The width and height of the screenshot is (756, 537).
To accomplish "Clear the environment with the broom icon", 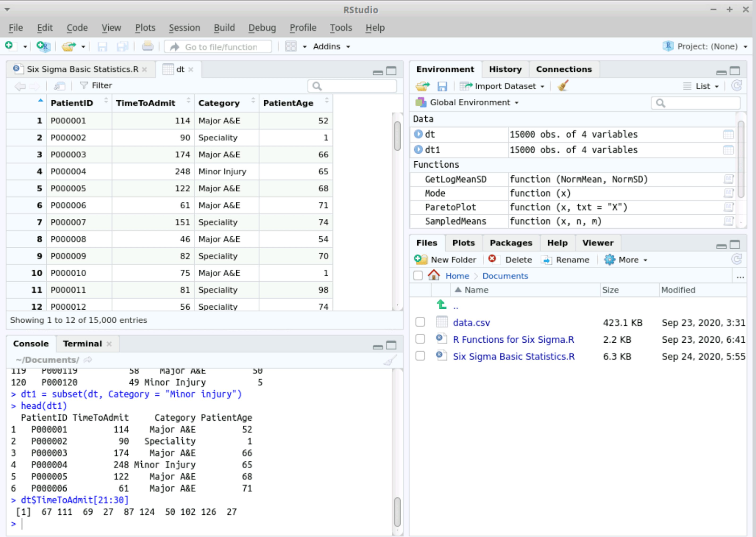I will pyautogui.click(x=563, y=86).
